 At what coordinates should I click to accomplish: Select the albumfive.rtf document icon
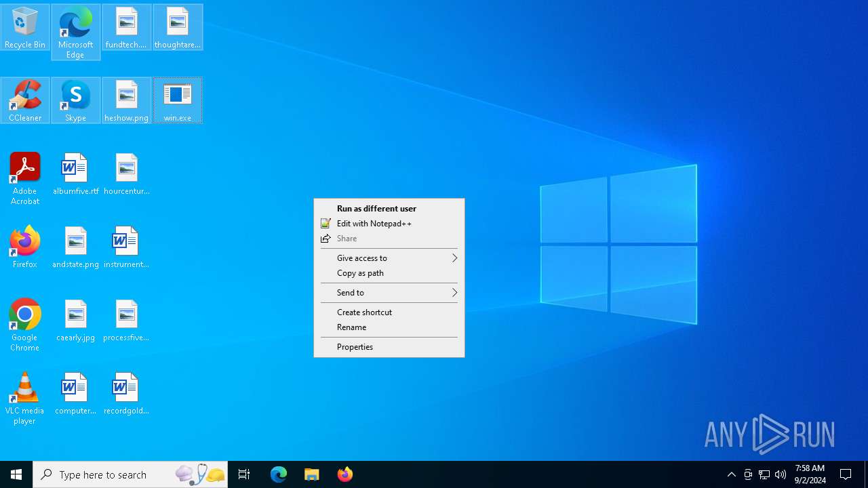click(x=75, y=174)
